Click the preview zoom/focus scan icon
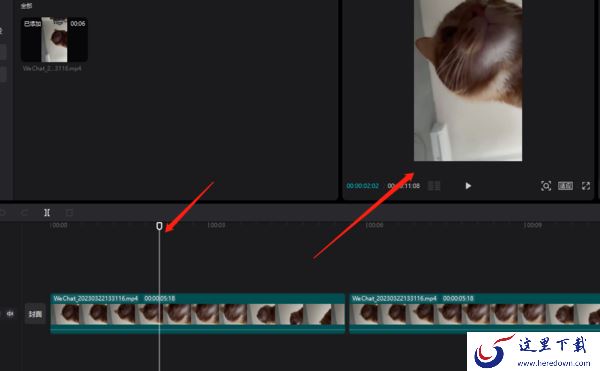This screenshot has width=600, height=371. (x=546, y=186)
